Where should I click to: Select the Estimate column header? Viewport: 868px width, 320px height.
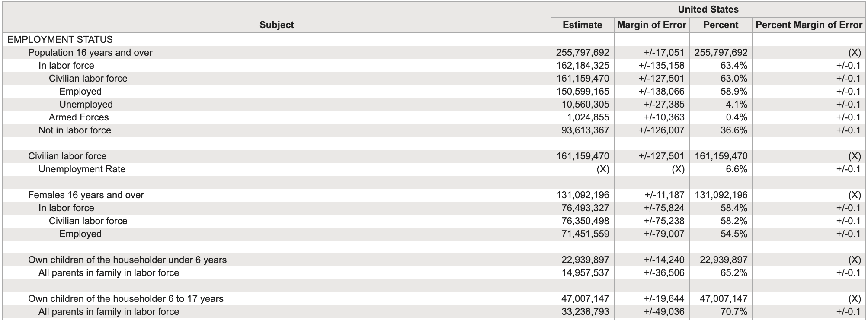582,25
